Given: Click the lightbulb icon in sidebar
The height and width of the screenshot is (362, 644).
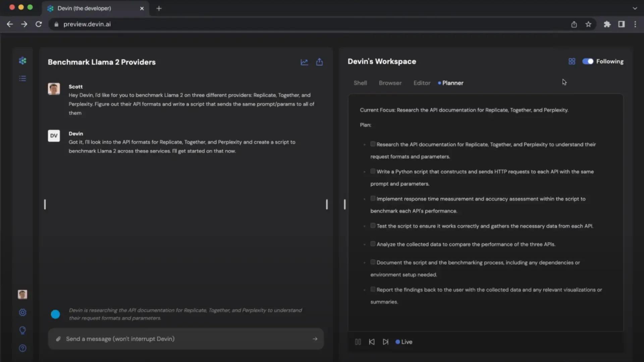Looking at the screenshot, I should tap(22, 330).
